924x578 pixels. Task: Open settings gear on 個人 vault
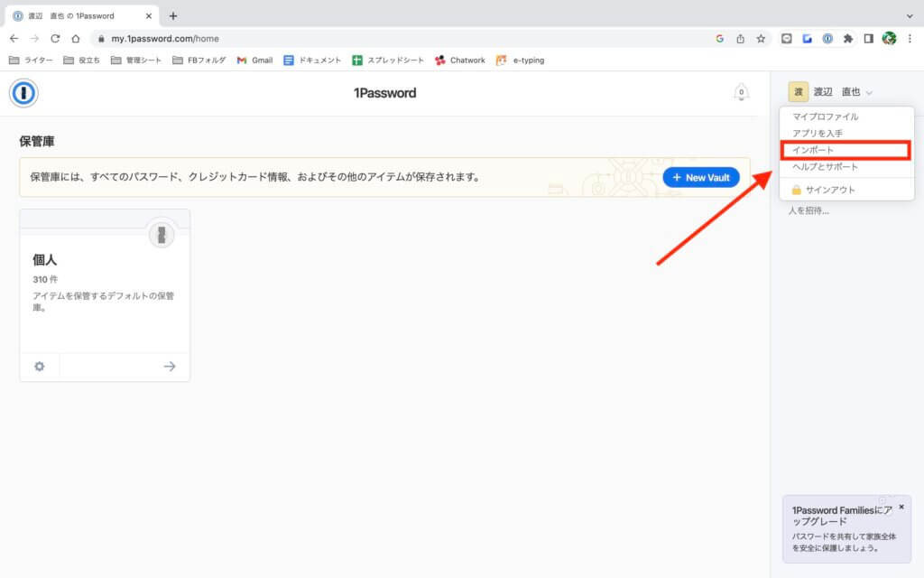point(40,367)
